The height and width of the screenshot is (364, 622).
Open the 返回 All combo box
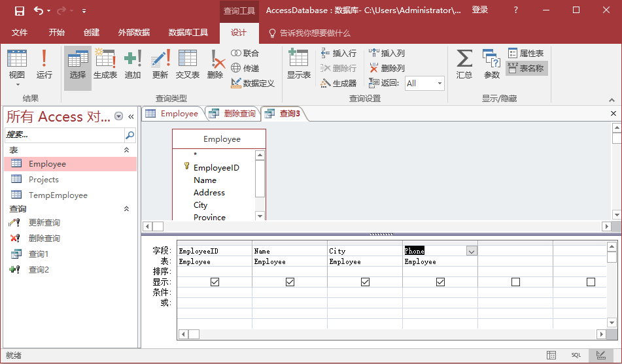[424, 83]
